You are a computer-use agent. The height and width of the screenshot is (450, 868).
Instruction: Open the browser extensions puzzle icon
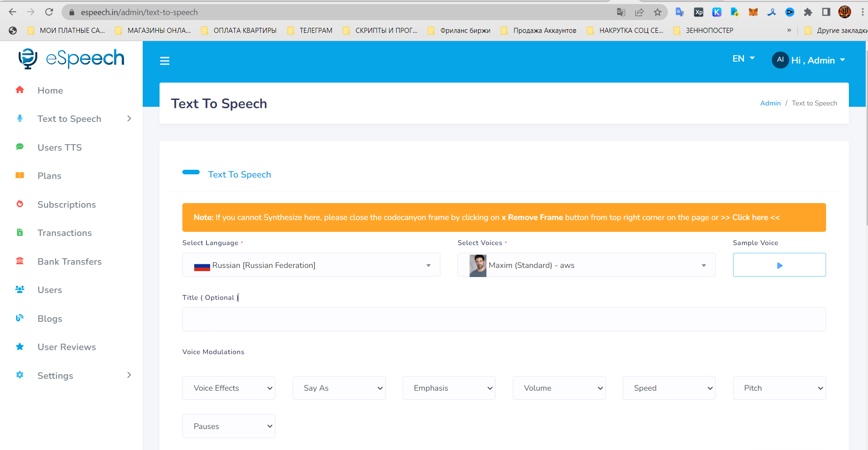807,12
